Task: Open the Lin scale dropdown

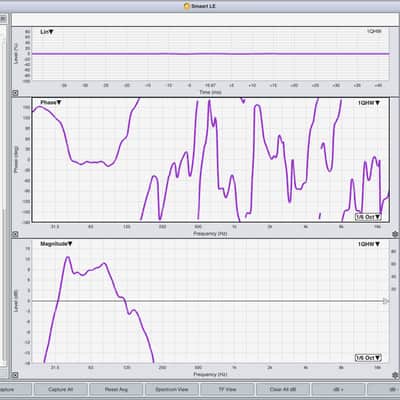Action: [x=47, y=32]
